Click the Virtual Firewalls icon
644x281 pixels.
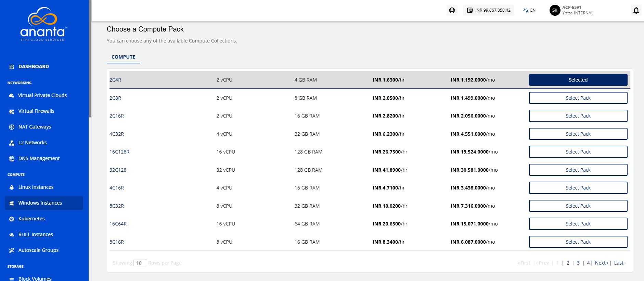point(12,111)
